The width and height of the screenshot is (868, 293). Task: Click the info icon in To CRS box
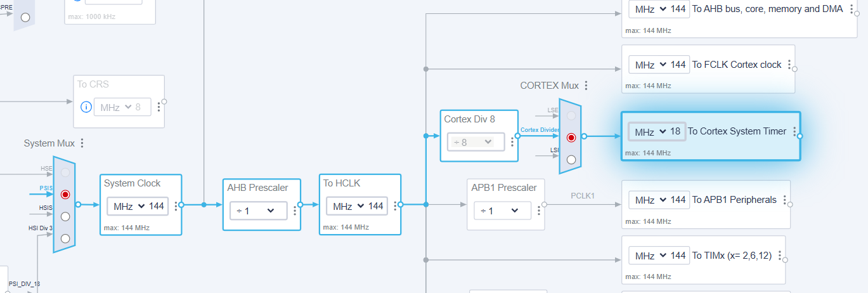tap(86, 107)
